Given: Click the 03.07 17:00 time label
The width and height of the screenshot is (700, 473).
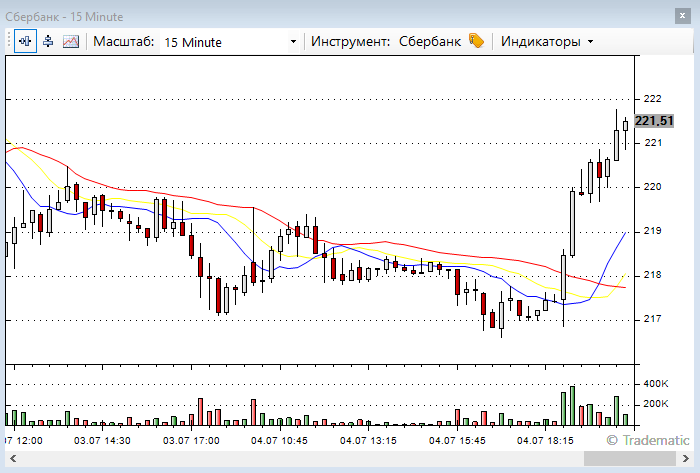Looking at the screenshot, I should tap(191, 441).
